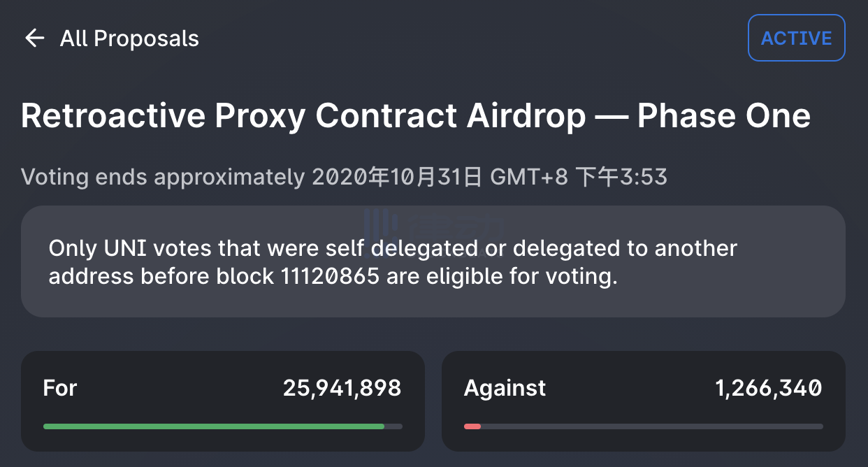Click the Against label
868x467 pixels.
coord(505,388)
